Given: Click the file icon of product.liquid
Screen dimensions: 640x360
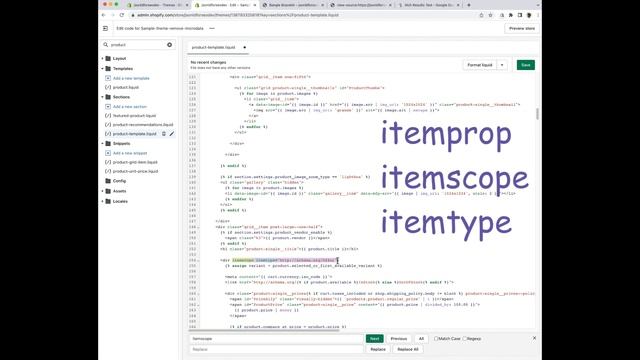Looking at the screenshot, I should [x=108, y=87].
